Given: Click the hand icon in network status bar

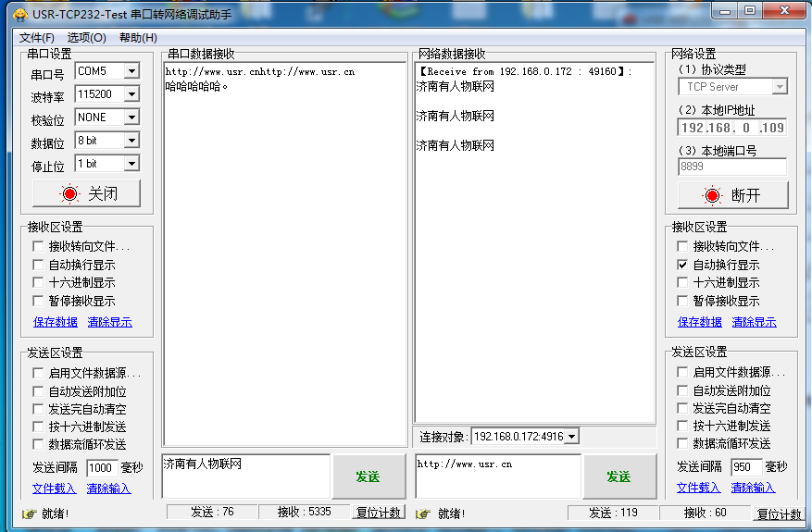Looking at the screenshot, I should [423, 513].
